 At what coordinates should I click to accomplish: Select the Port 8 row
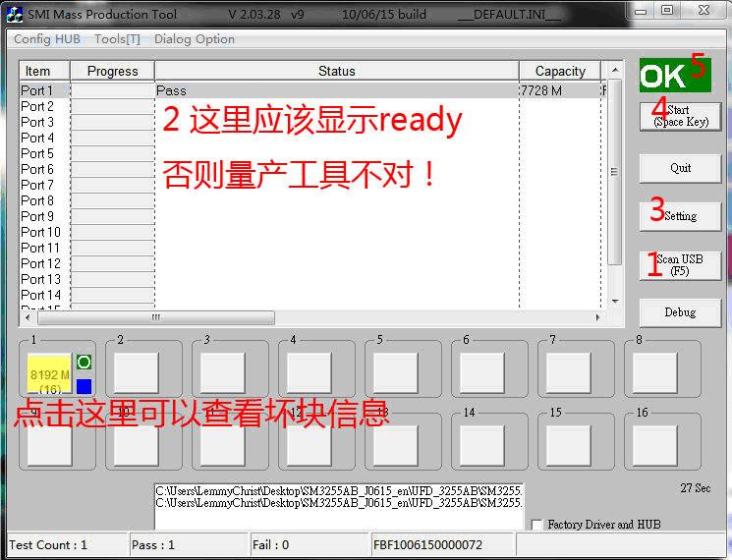(312, 200)
